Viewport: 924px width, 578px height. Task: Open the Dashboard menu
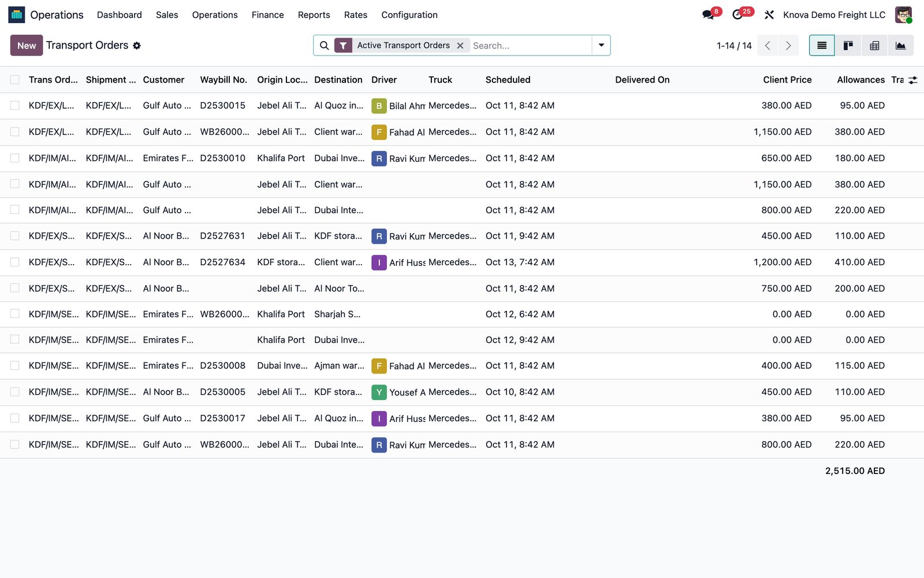pos(119,15)
